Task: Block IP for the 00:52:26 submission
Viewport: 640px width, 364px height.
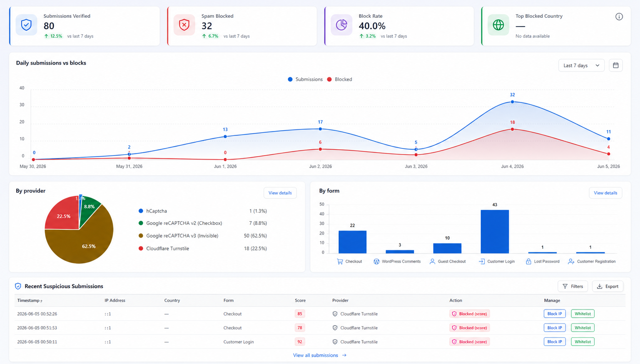Action: (555, 314)
